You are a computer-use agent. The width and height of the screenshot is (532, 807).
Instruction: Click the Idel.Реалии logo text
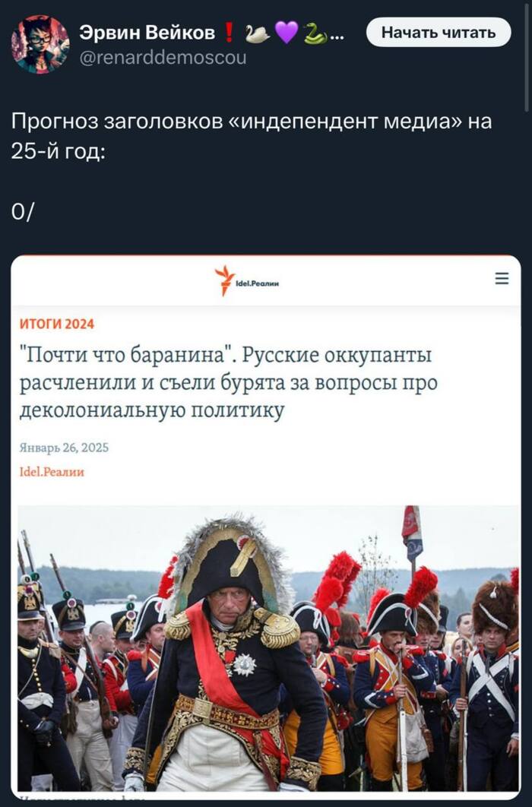(x=257, y=283)
